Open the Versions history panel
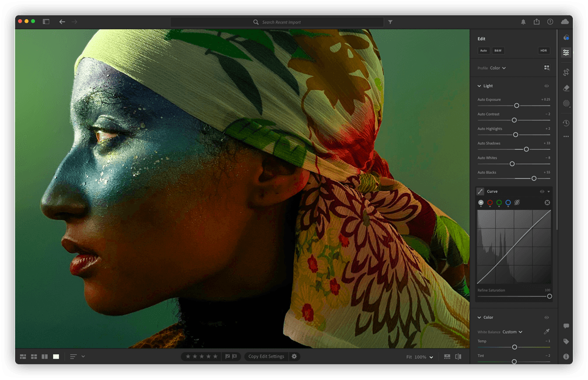 click(566, 123)
